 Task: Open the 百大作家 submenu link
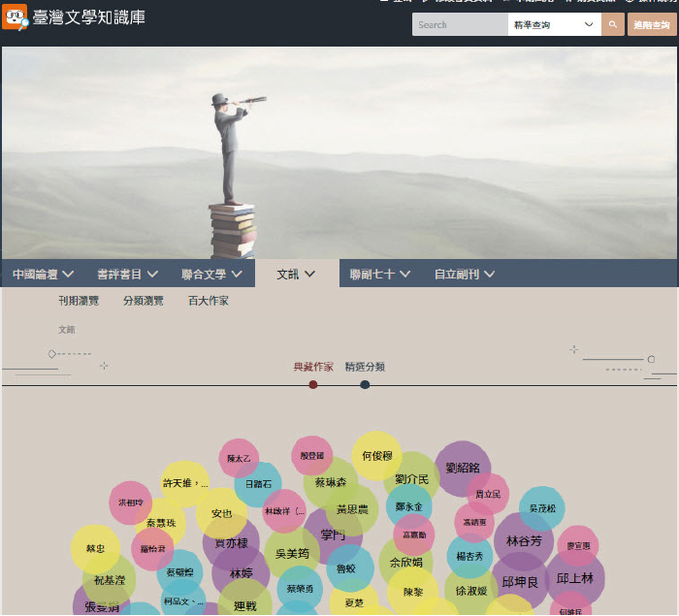pos(209,301)
